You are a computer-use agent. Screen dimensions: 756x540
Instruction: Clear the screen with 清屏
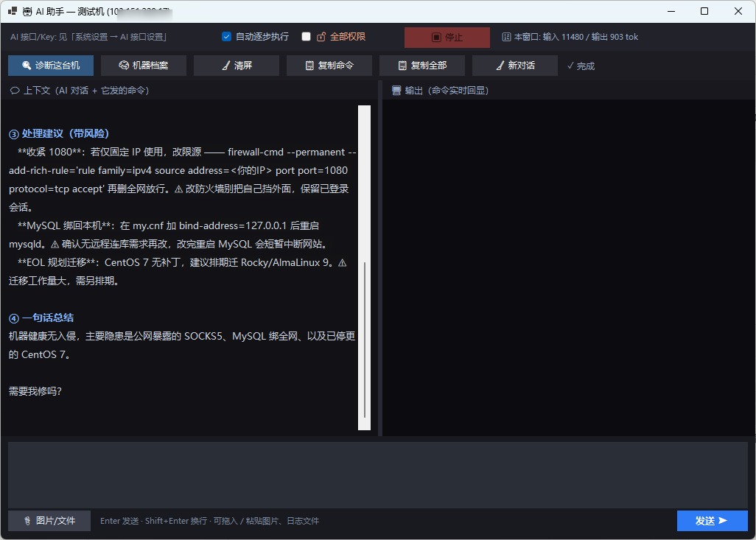click(x=237, y=66)
